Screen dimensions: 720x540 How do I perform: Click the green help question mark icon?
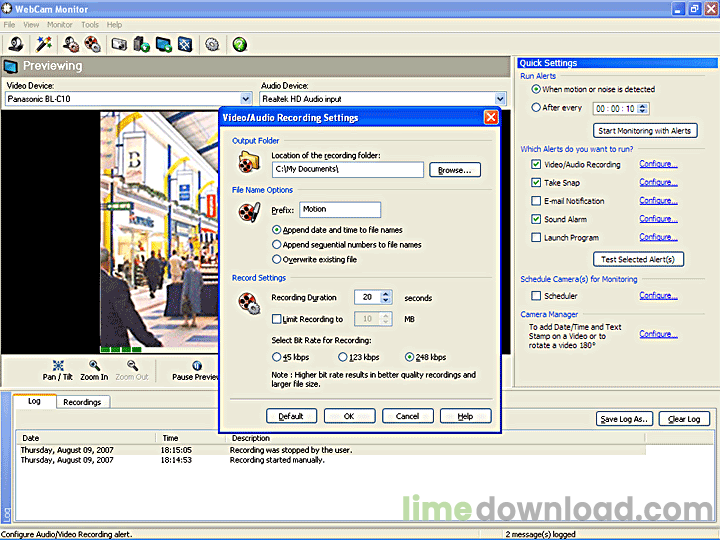coord(240,45)
